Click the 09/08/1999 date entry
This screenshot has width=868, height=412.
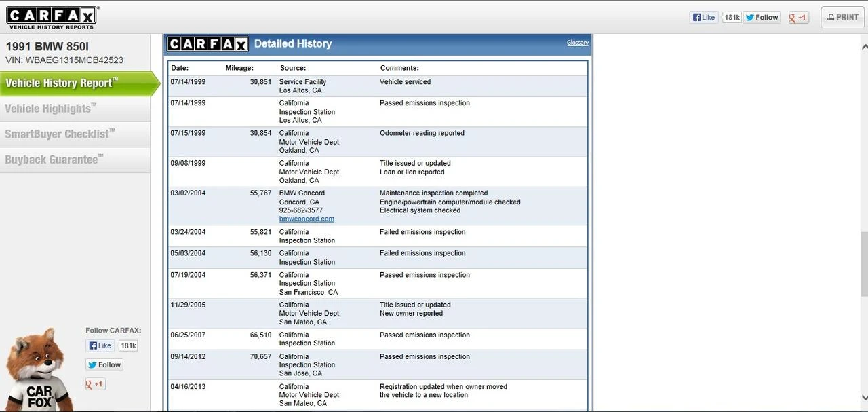(188, 164)
